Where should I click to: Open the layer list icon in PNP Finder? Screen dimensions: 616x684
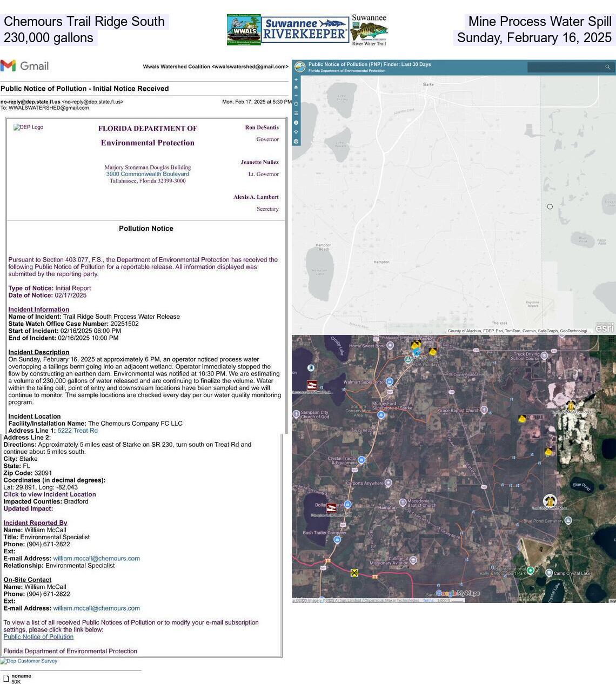tap(296, 113)
